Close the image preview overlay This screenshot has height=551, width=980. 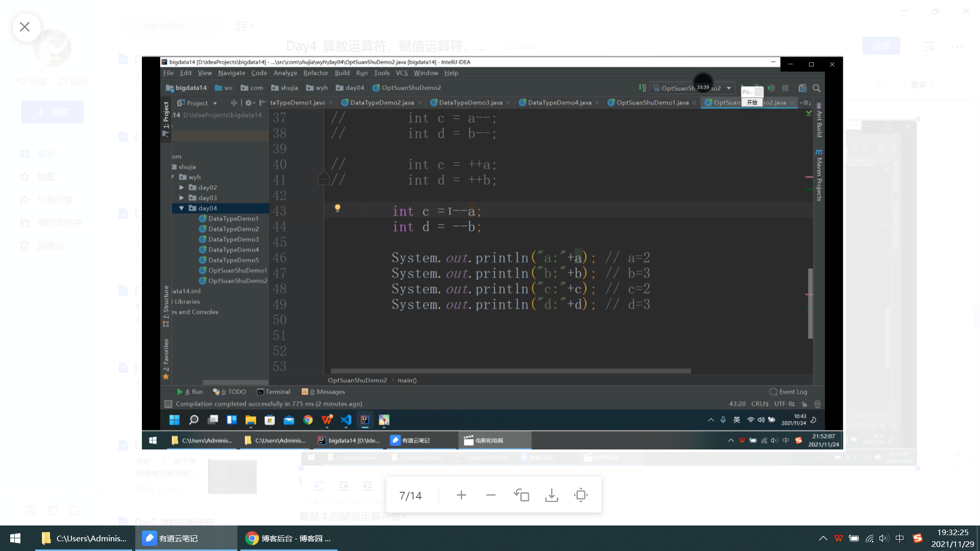[24, 27]
